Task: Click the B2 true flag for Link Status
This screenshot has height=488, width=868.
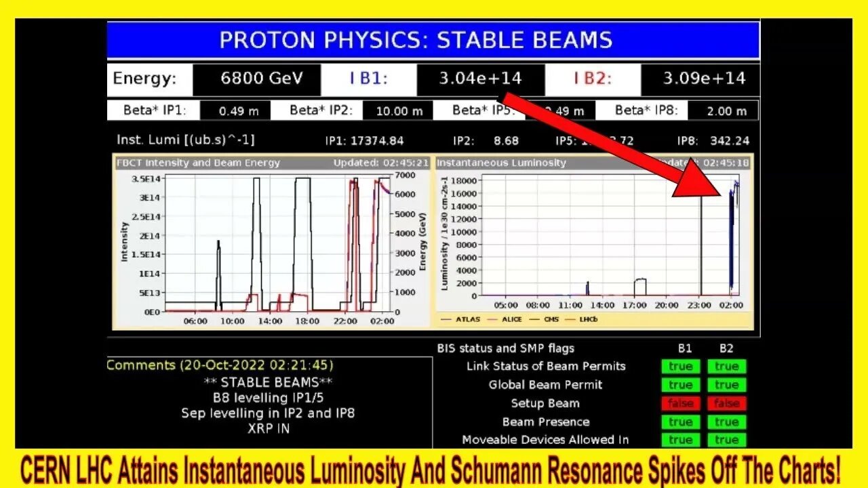Action: (726, 367)
